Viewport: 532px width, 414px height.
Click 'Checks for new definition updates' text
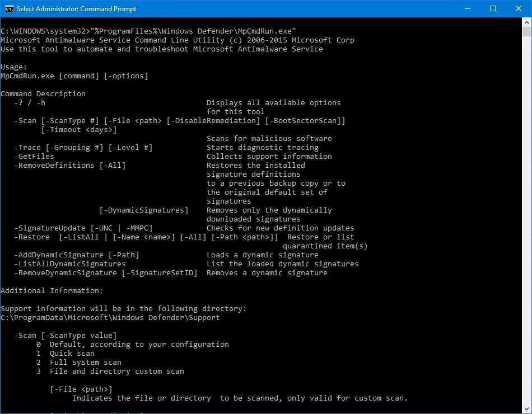[280, 228]
